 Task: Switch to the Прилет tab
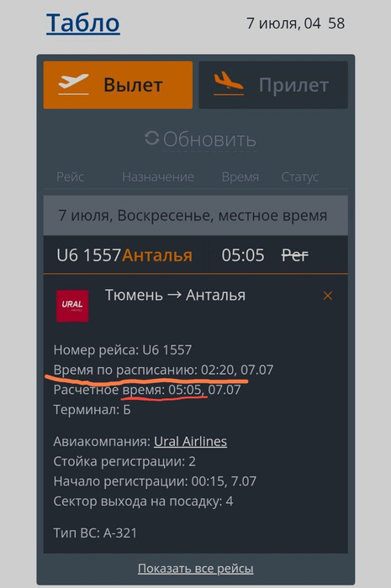(273, 85)
